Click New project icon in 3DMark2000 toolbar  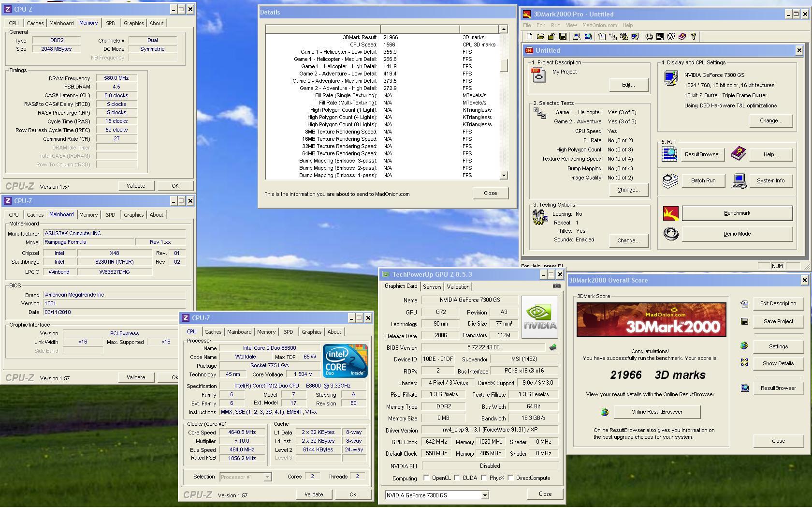529,36
